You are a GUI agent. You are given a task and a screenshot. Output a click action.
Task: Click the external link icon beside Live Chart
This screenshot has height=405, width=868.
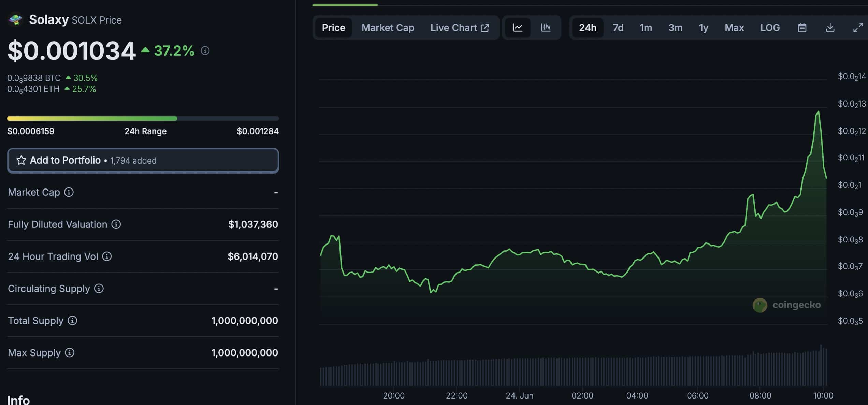485,28
